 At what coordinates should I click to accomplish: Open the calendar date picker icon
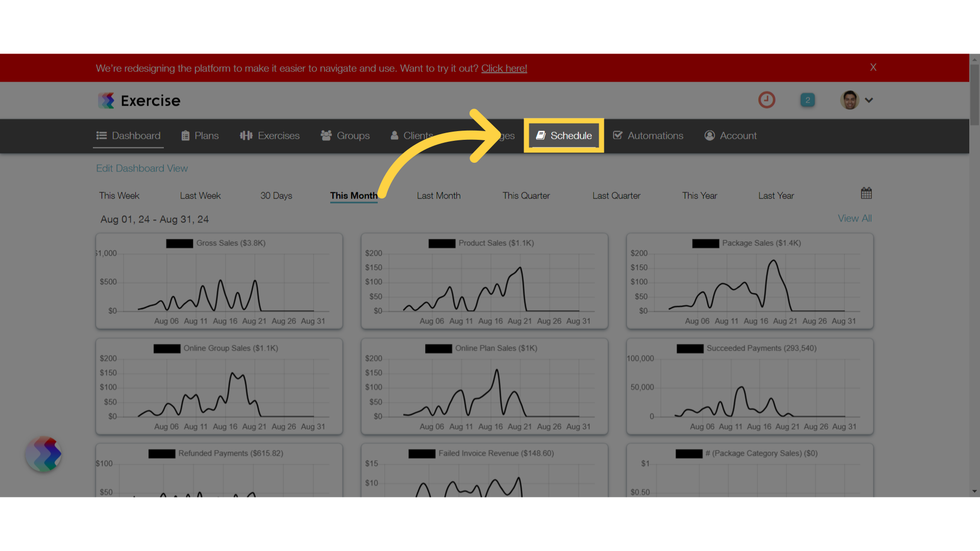click(867, 193)
